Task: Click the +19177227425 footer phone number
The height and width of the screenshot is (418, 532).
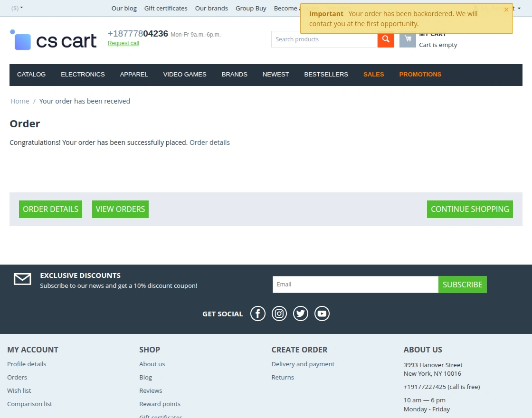Action: [x=425, y=387]
